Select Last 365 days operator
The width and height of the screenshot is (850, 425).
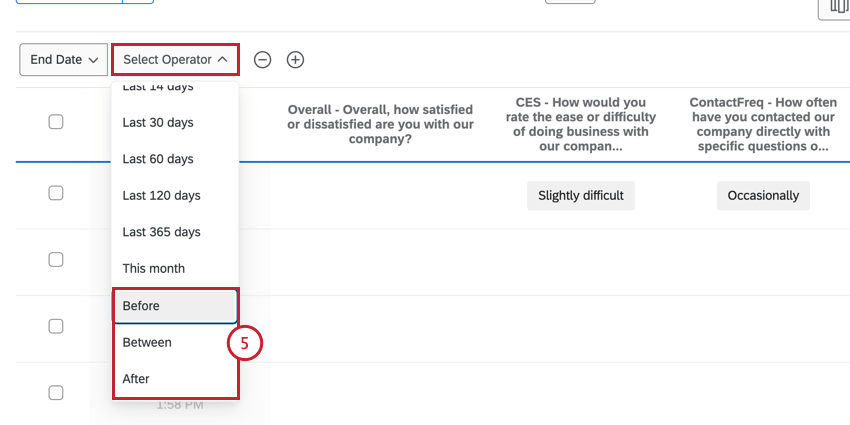click(x=175, y=232)
